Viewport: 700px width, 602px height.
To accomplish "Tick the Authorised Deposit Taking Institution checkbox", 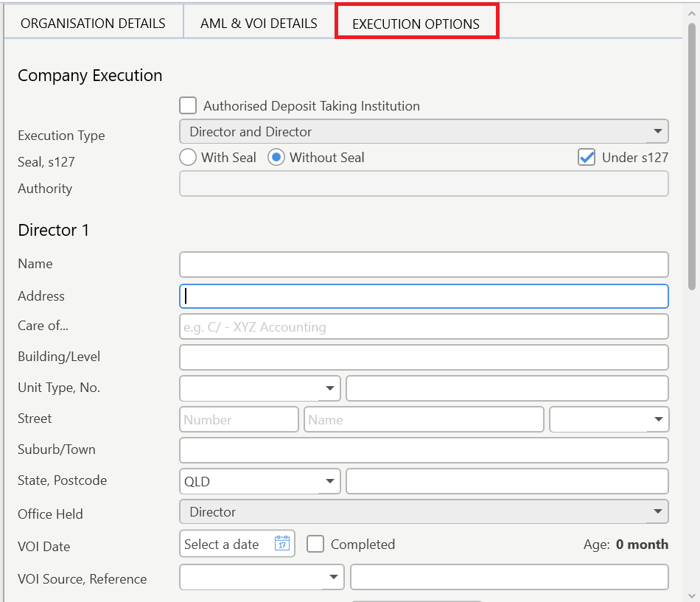I will tap(189, 105).
